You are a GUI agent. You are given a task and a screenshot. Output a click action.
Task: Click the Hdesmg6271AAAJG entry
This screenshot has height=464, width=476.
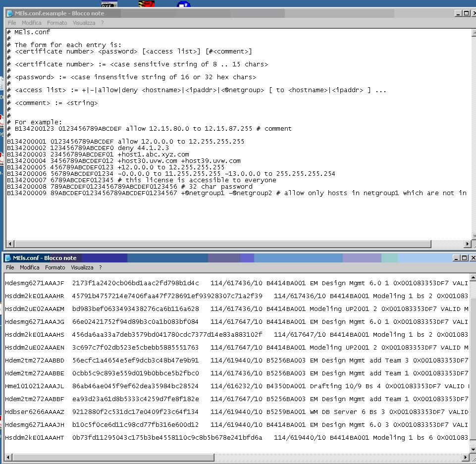point(236,322)
